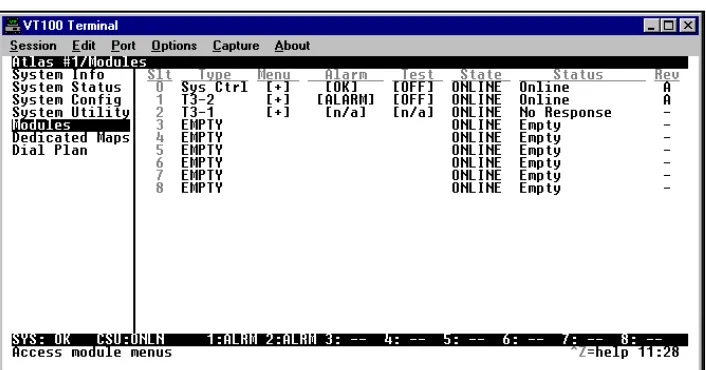Click ONLINE state for slot 4
Screen dimensions: 706x370
point(476,138)
